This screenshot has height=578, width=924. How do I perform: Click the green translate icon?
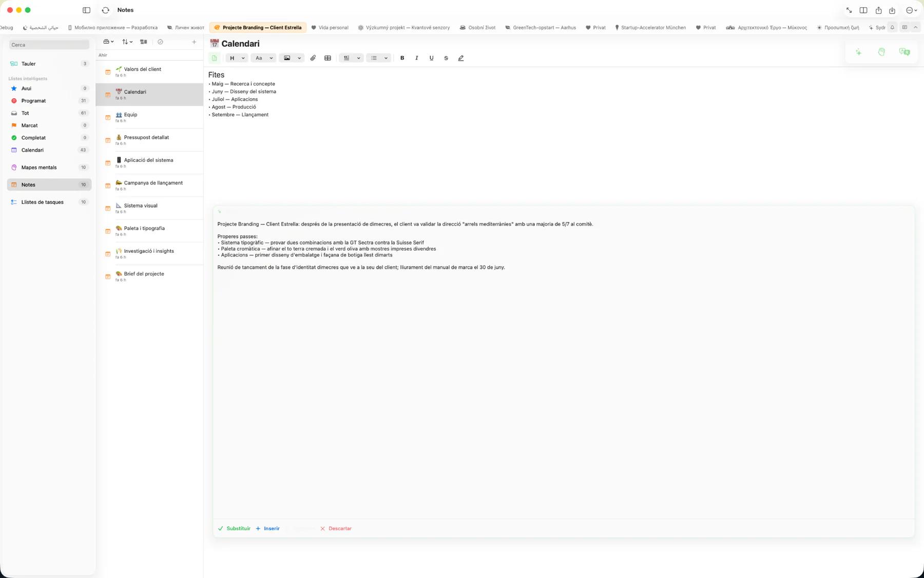point(904,52)
